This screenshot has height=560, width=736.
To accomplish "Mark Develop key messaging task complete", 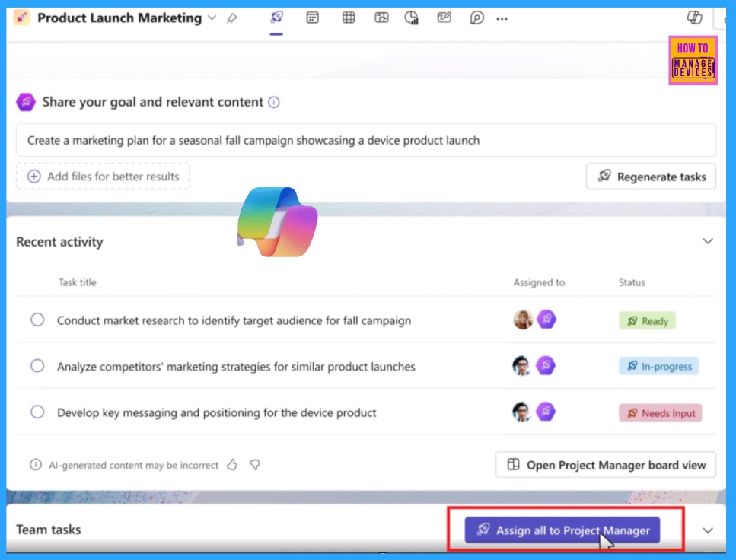I will coord(37,412).
